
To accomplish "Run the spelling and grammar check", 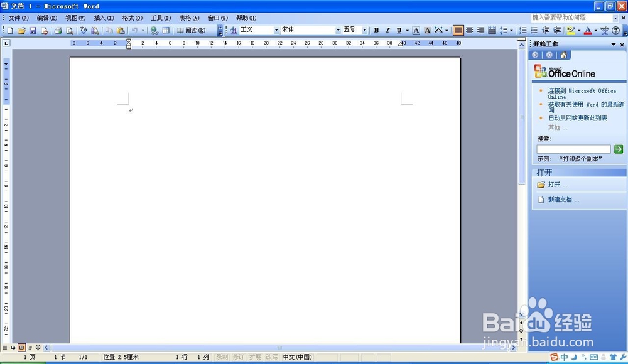I will (x=82, y=29).
